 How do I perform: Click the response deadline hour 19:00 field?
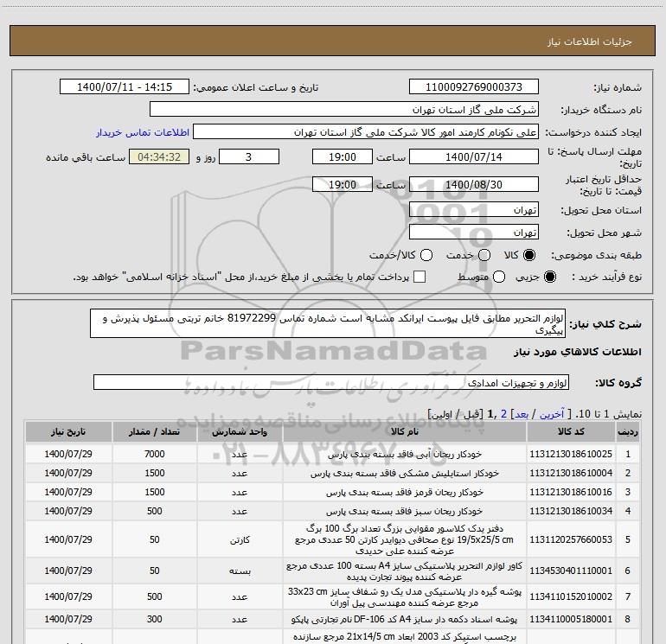coord(343,156)
